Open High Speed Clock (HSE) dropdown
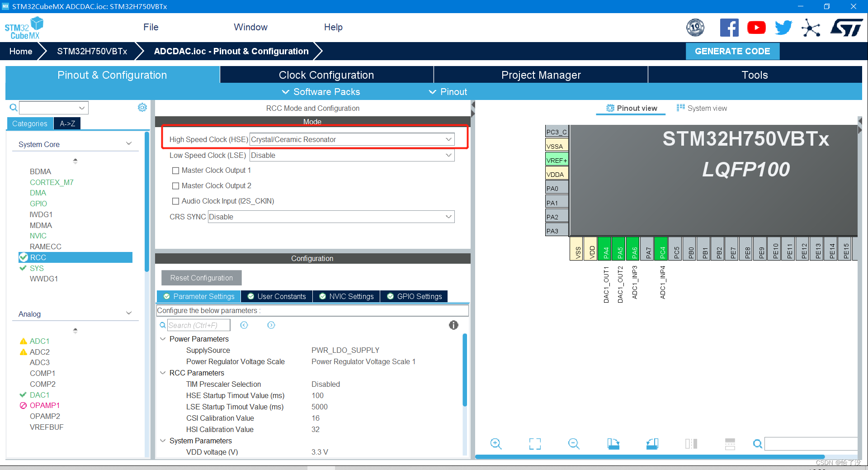This screenshot has width=868, height=470. (x=352, y=139)
